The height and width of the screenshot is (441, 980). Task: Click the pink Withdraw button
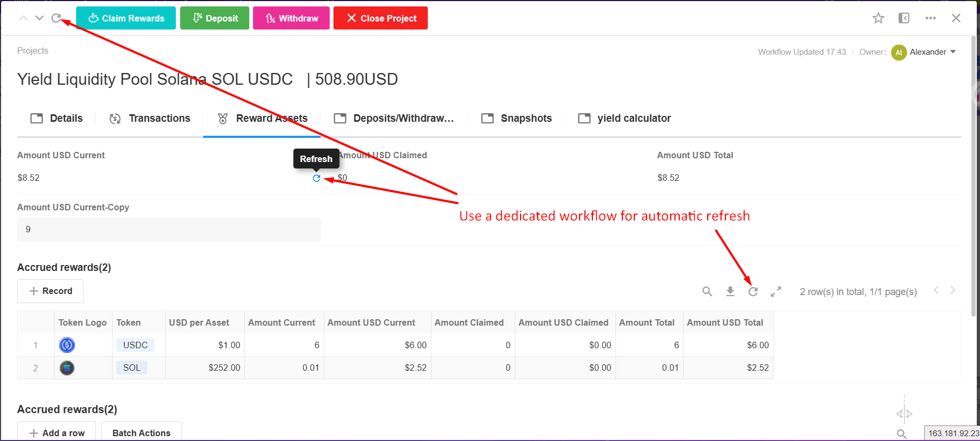point(291,18)
